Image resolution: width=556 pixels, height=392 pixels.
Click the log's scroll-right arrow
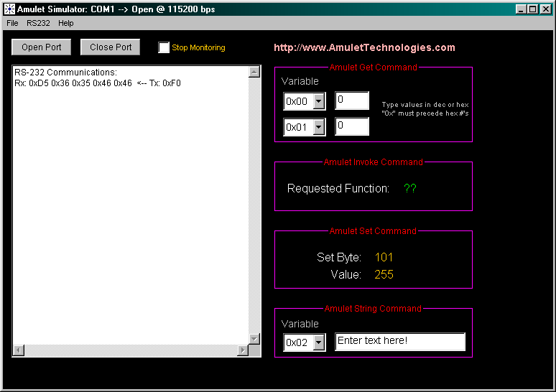point(243,350)
